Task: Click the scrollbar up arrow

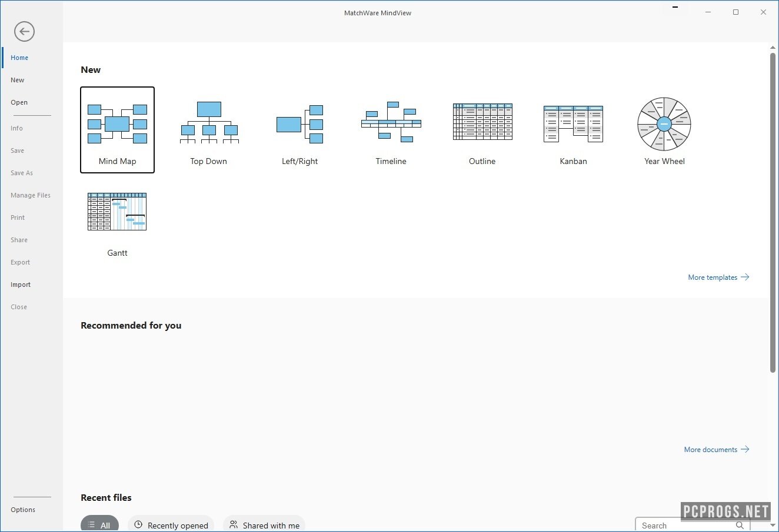Action: (773, 48)
